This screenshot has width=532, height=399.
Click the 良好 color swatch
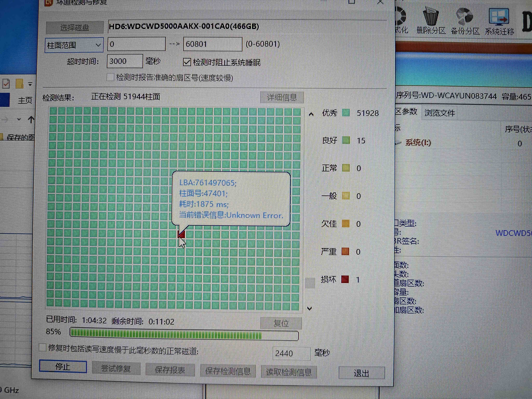[346, 140]
